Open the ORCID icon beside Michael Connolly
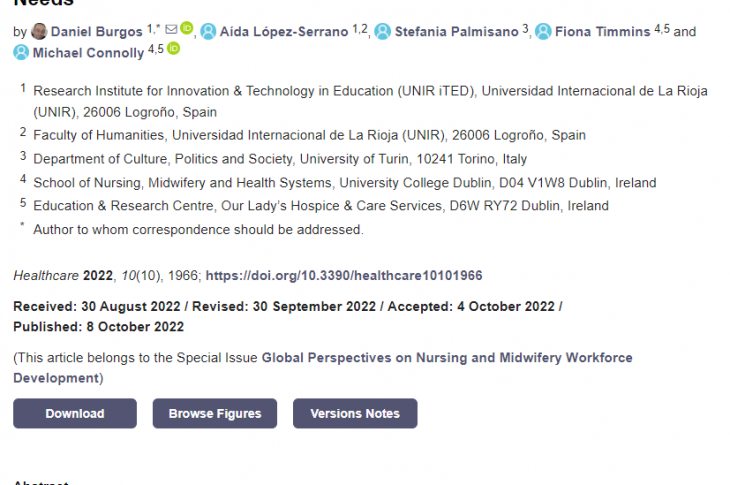The height and width of the screenshot is (485, 730). pos(173,49)
